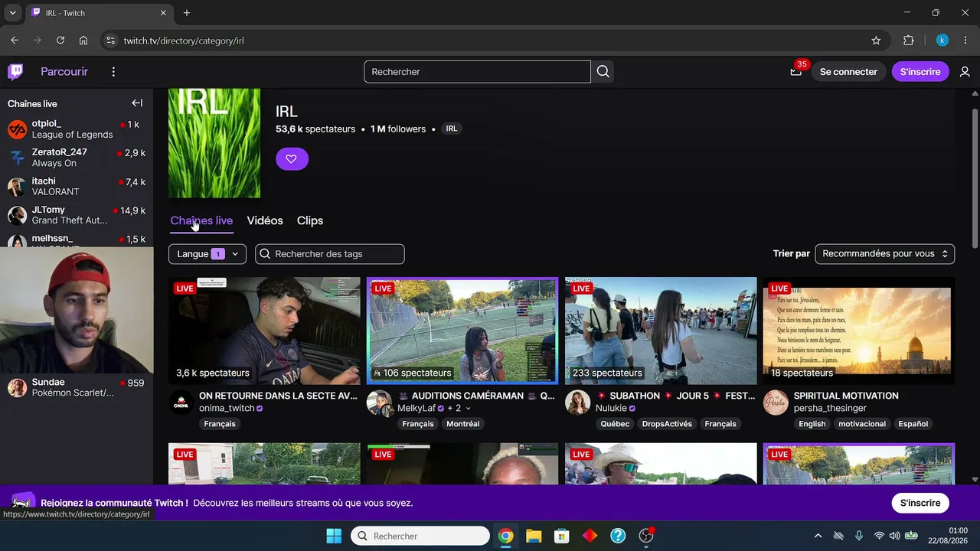
Task: Open the Nulukie Subathon stream thumbnail
Action: (661, 331)
